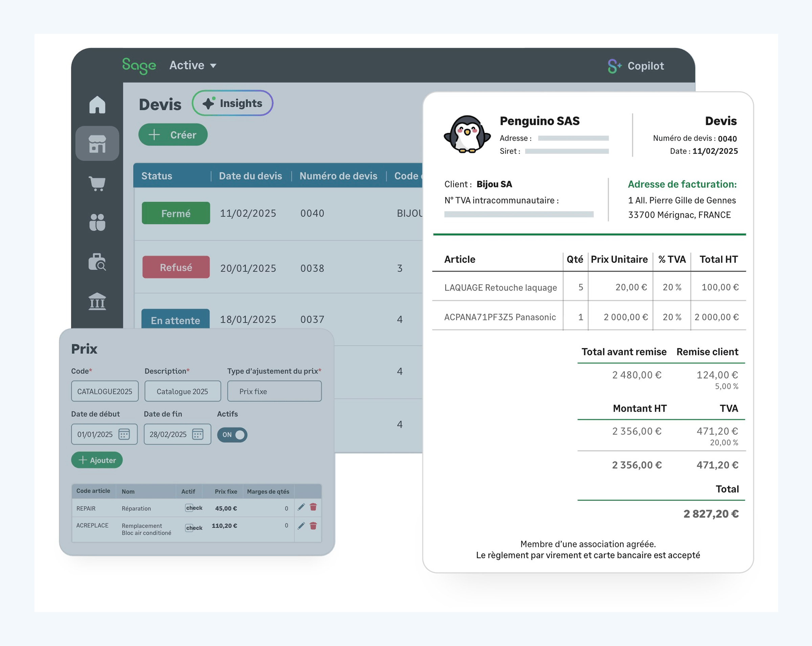
Task: Sort by Numéro de devis column header
Action: coord(338,176)
